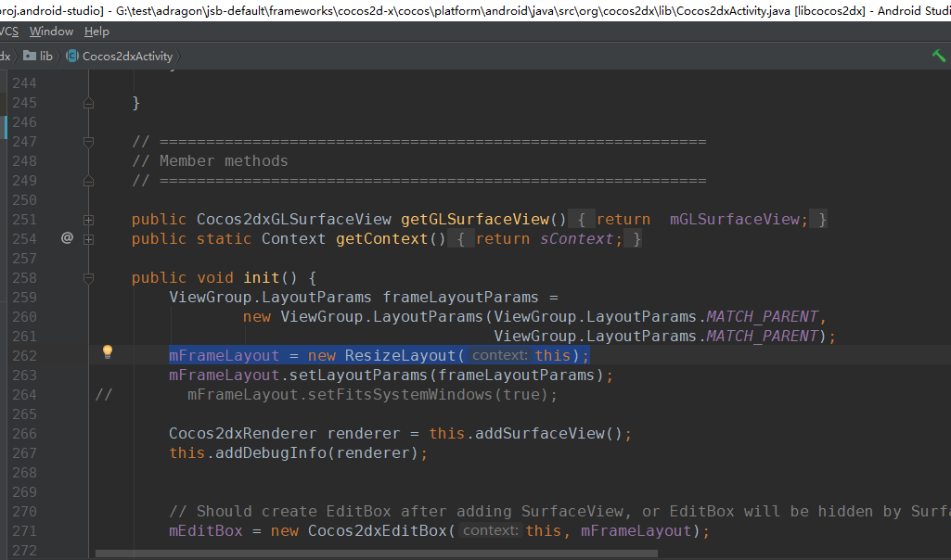Image resolution: width=951 pixels, height=560 pixels.
Task: Collapse the init() method fold on line 258
Action: tap(88, 277)
